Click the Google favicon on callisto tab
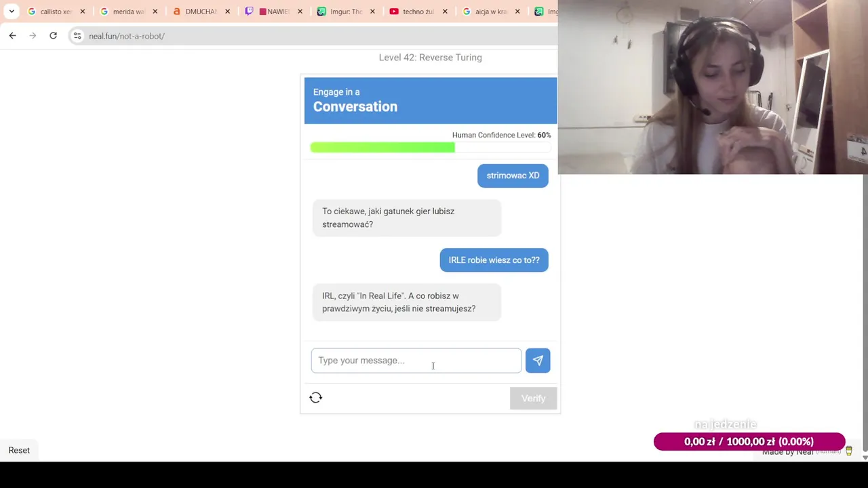868x488 pixels. (31, 12)
